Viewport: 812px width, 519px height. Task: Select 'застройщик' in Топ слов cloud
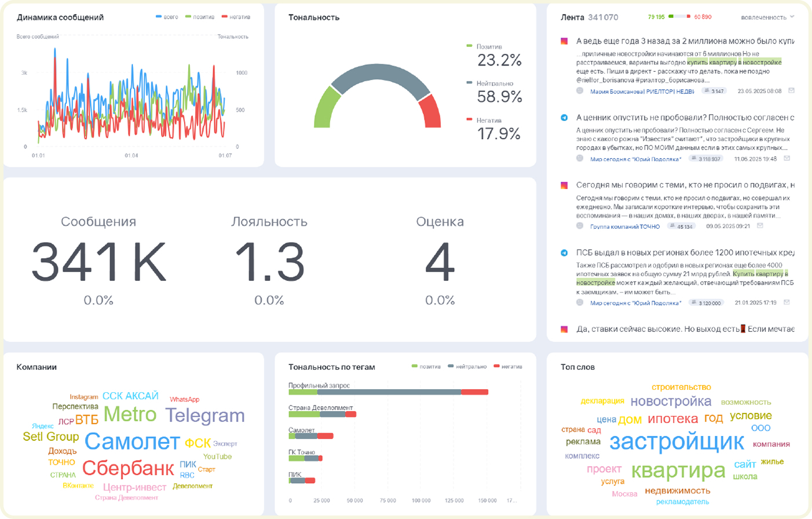[x=676, y=441]
